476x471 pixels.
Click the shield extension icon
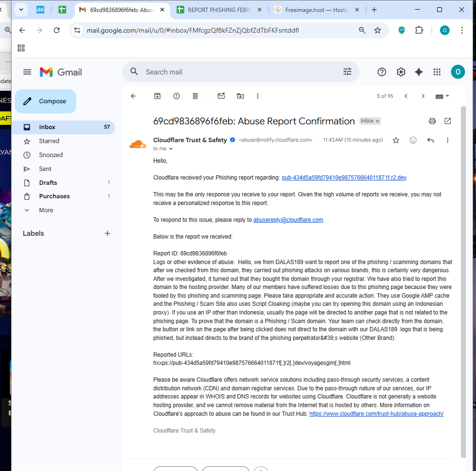point(401,30)
